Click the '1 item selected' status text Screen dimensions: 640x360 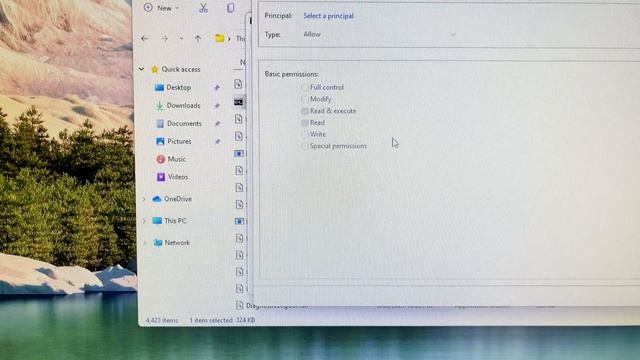pyautogui.click(x=211, y=320)
